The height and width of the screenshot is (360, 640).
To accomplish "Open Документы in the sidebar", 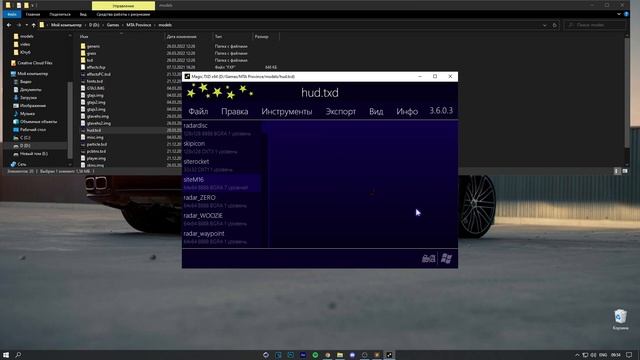I will click(x=31, y=90).
